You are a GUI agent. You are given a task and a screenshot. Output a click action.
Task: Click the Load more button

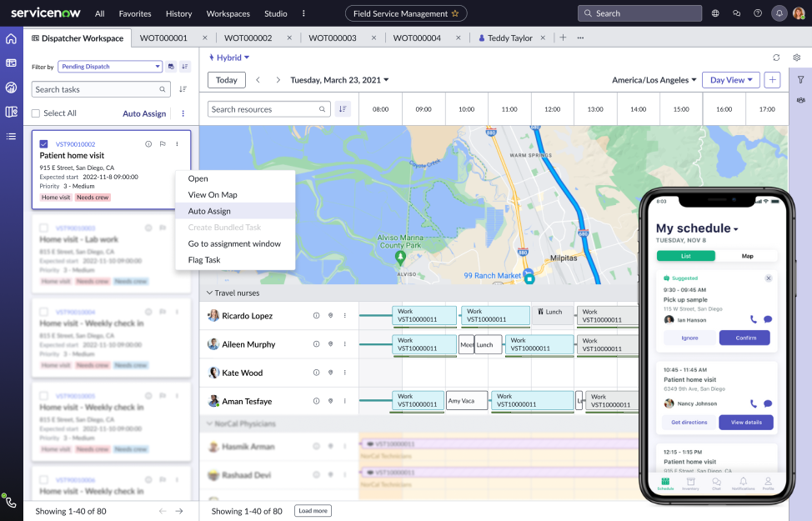pyautogui.click(x=313, y=511)
